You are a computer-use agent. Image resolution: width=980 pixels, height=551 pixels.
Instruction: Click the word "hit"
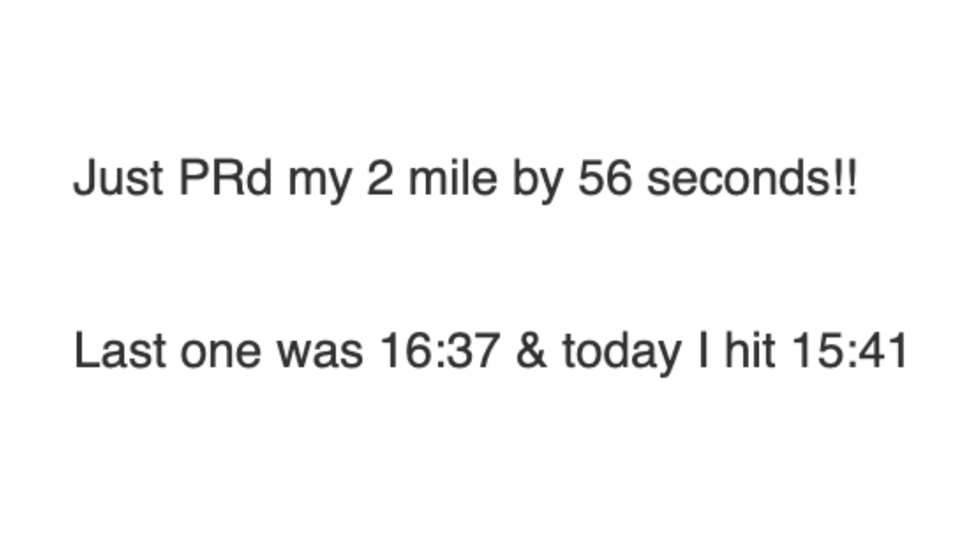[750, 350]
